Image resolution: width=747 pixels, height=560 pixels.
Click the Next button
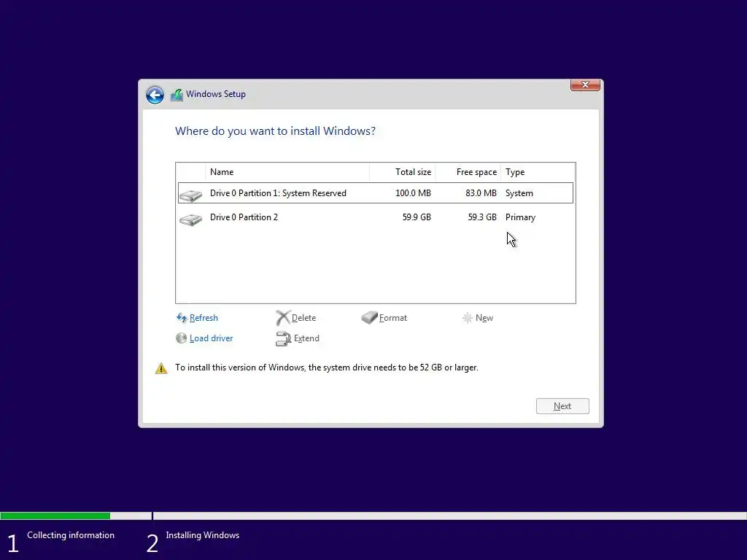pyautogui.click(x=562, y=406)
